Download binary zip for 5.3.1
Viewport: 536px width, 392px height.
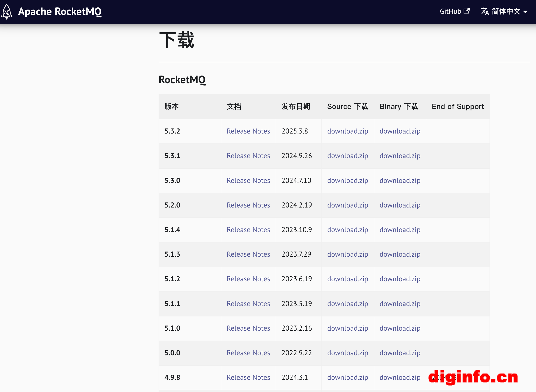pos(400,156)
